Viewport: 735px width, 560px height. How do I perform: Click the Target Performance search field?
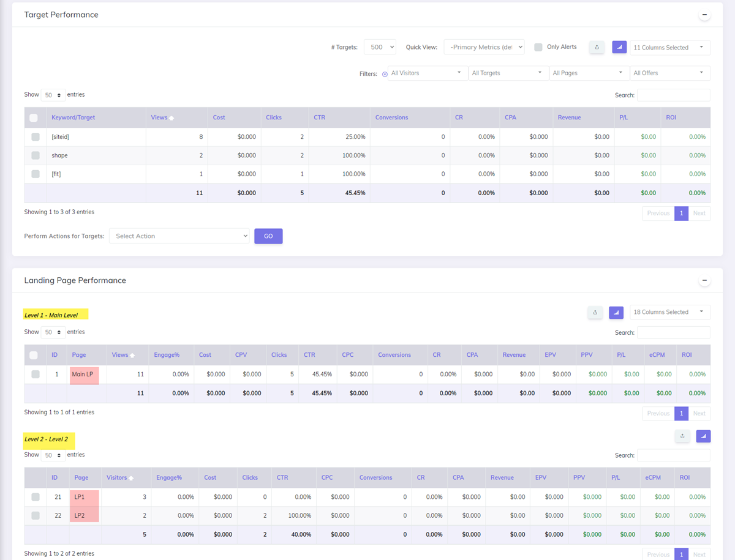click(x=673, y=95)
